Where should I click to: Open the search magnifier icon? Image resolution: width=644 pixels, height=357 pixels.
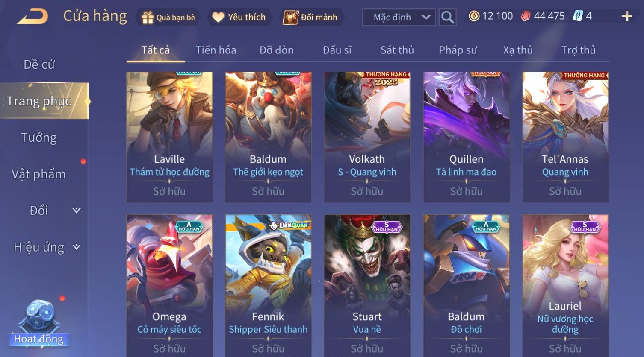pos(447,18)
